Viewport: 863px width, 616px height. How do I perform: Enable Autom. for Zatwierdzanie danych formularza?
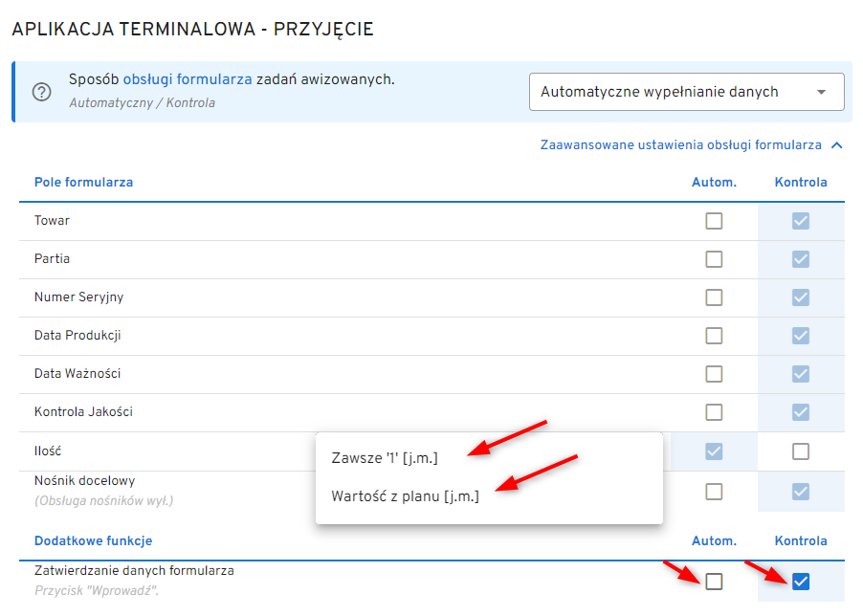click(714, 582)
